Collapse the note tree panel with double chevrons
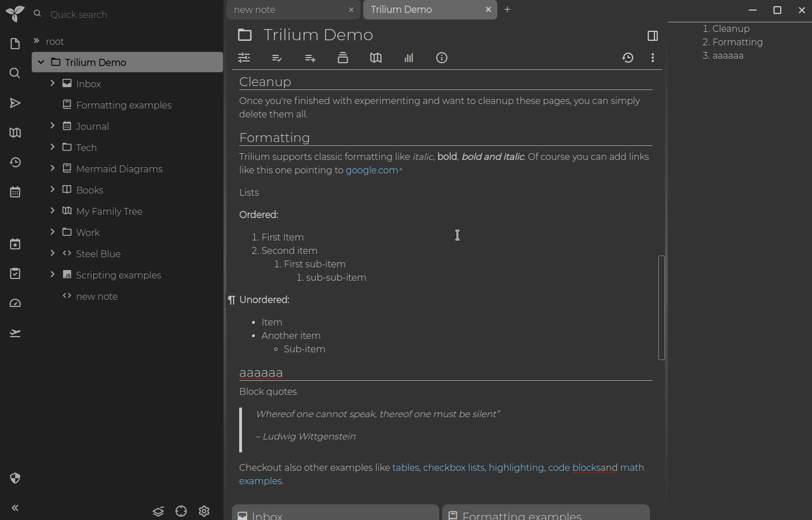 (15, 508)
